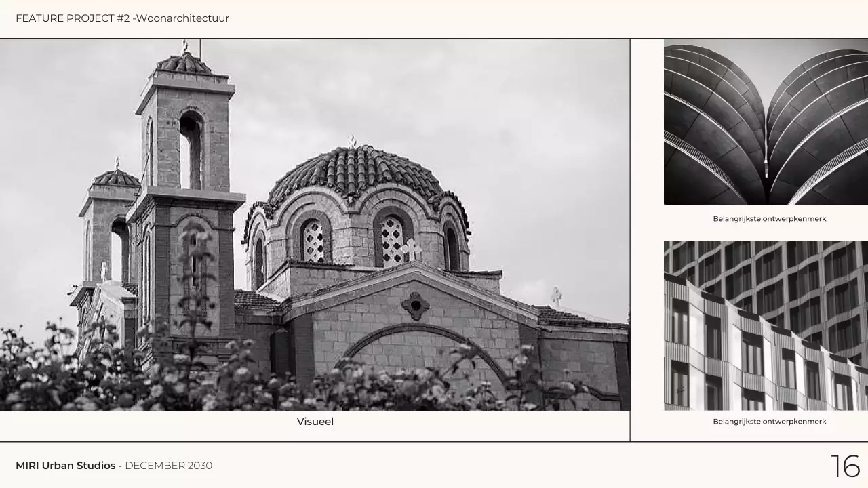Click the small left tower in the photo
The image size is (868, 488).
[x=108, y=224]
